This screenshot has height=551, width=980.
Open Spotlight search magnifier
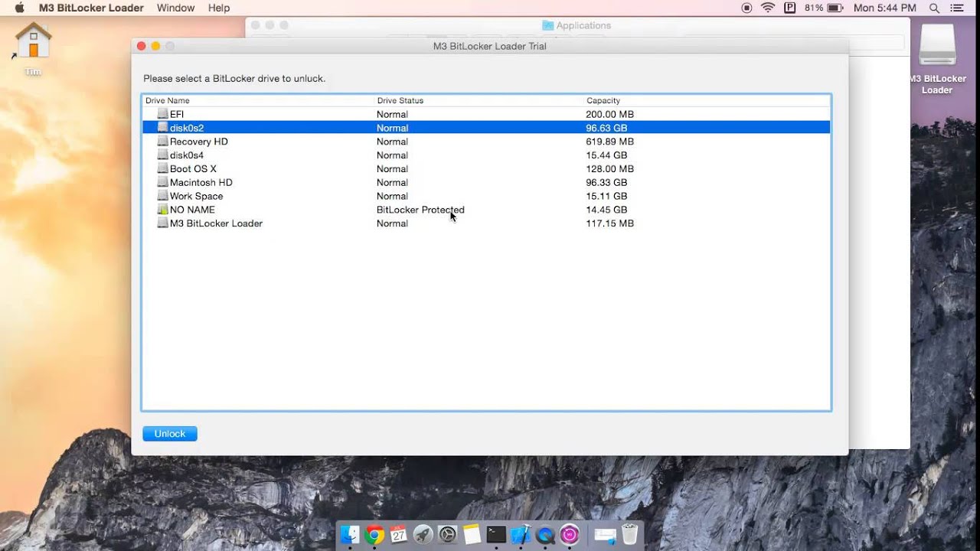pos(934,8)
